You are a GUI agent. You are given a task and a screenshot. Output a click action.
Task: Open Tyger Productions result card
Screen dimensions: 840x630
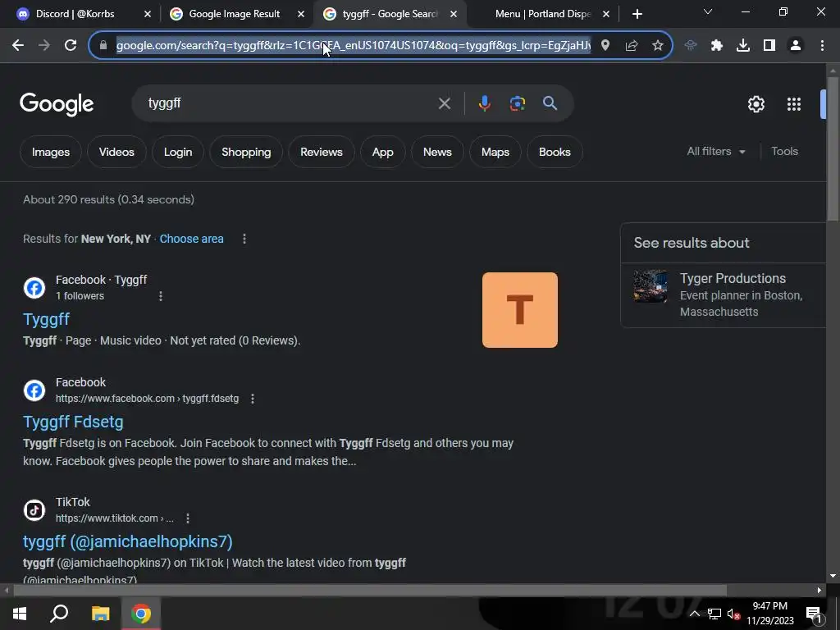(724, 294)
